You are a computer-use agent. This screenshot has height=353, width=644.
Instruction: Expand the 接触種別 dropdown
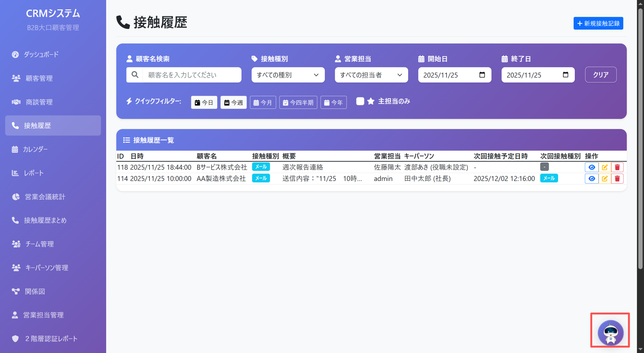pyautogui.click(x=288, y=75)
